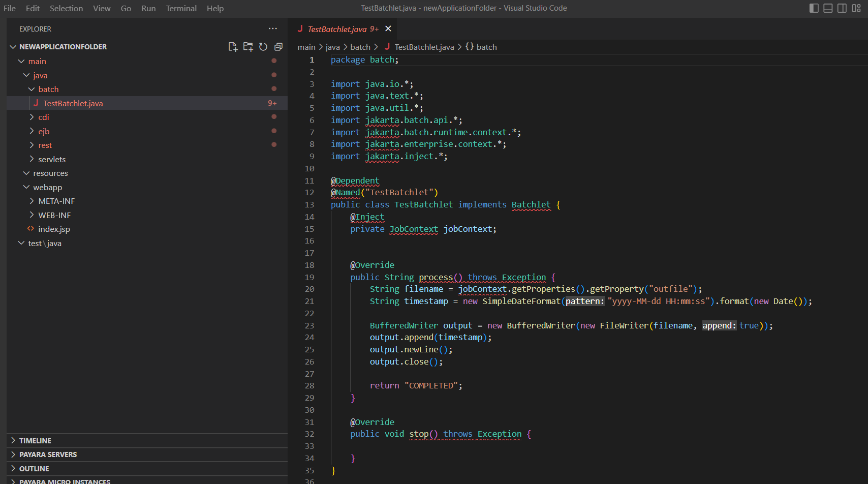Open the customize layout icon

tap(856, 8)
